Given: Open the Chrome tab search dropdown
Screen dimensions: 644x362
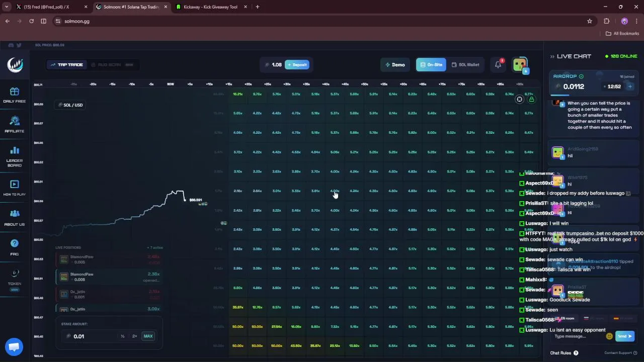Looking at the screenshot, I should [x=7, y=7].
